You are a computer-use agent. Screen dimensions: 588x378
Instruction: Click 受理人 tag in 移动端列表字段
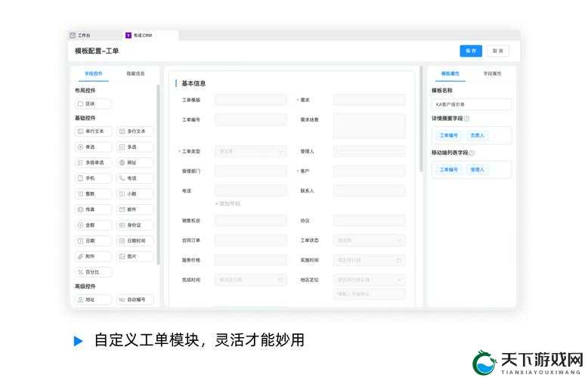pos(477,169)
